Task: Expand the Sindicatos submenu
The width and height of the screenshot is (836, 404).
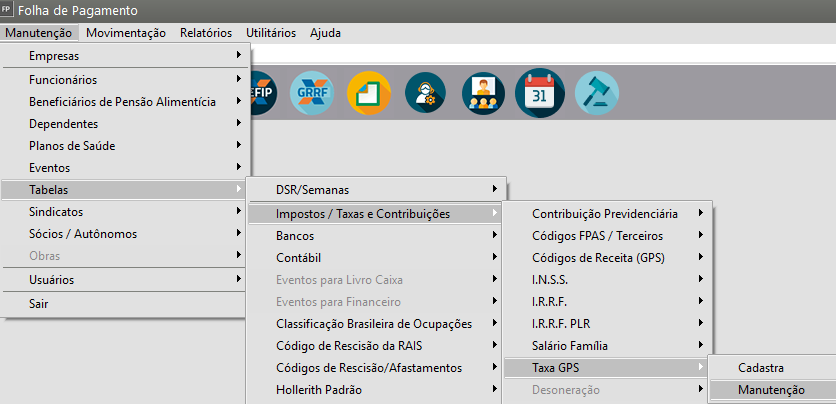Action: (x=56, y=212)
